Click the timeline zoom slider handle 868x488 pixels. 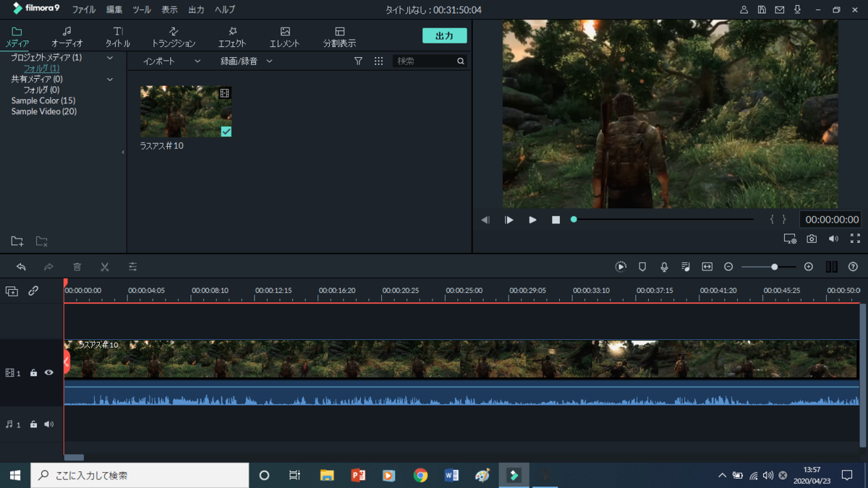coord(774,267)
